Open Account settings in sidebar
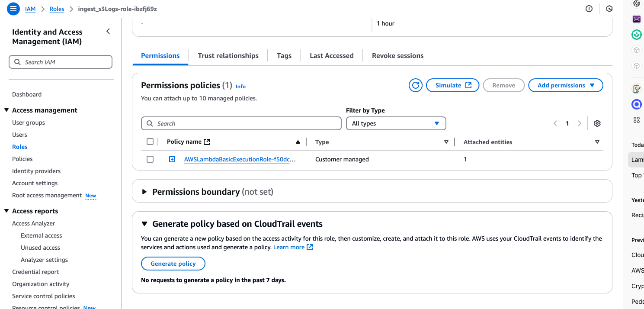Image resolution: width=644 pixels, height=309 pixels. [35, 183]
